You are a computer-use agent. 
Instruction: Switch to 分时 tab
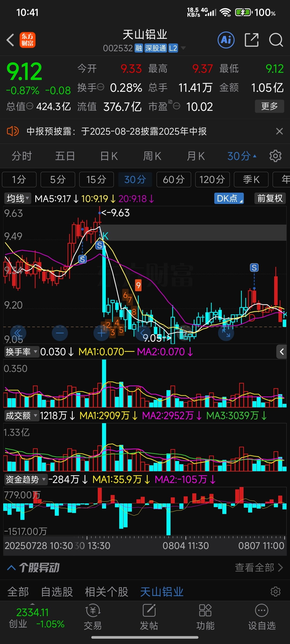[x=22, y=156]
